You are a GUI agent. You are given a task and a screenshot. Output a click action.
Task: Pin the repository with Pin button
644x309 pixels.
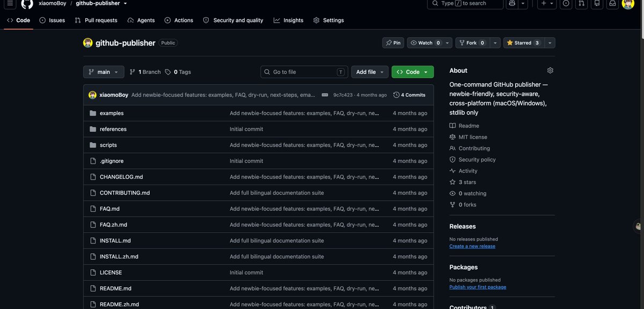click(x=393, y=43)
